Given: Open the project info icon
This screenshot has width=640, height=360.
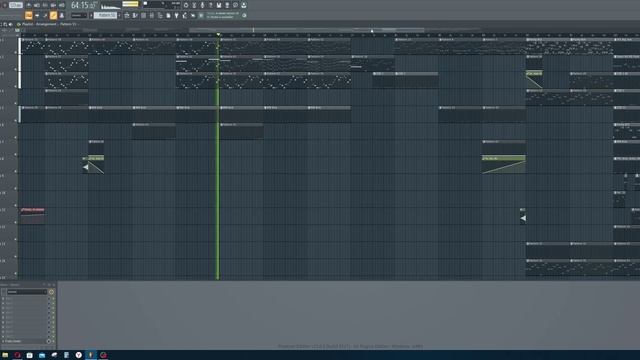Looking at the screenshot, I should coord(236,5).
